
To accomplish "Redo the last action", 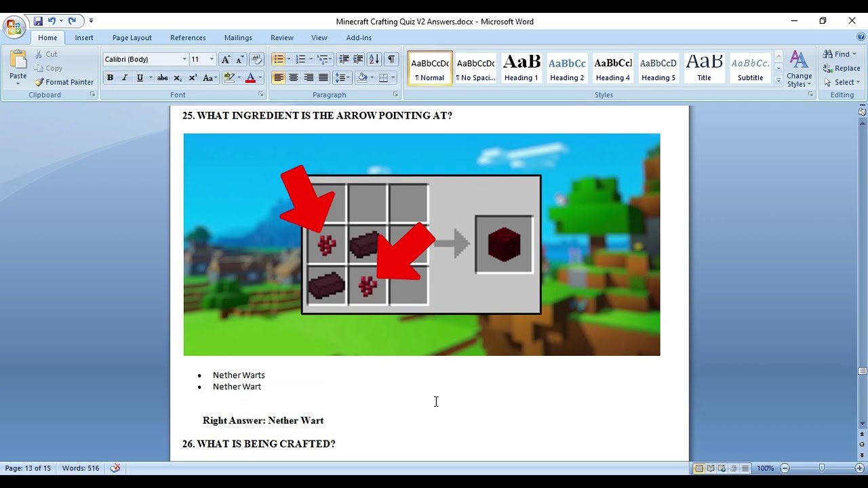I will point(72,21).
